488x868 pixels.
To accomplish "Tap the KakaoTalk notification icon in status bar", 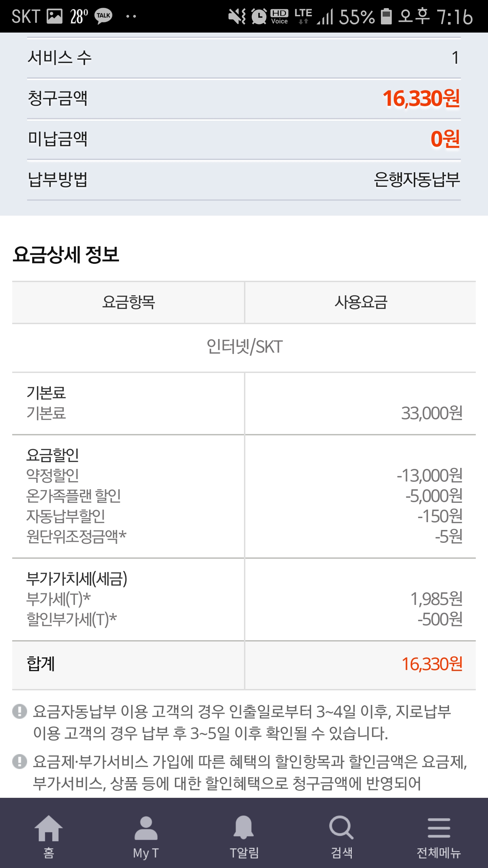I will [103, 16].
